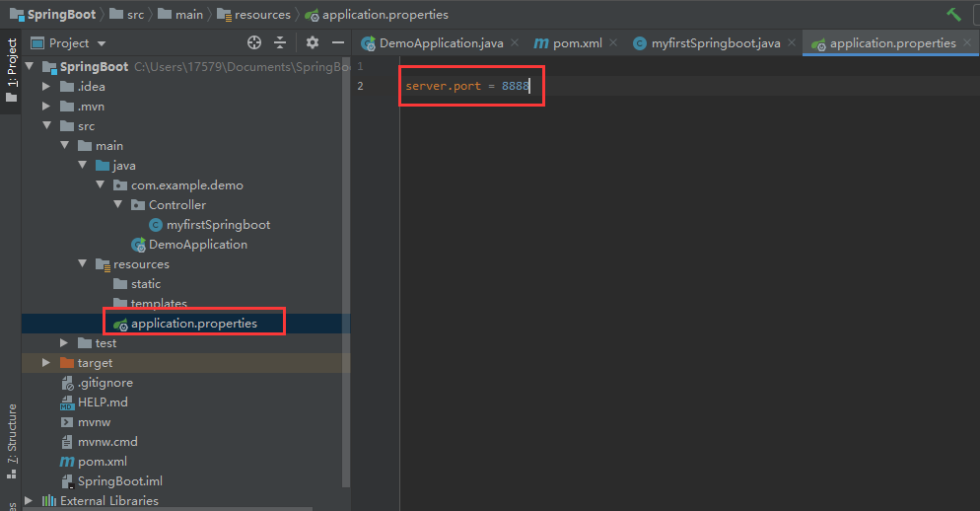
Task: Expand the .mvn folder
Action: point(46,107)
